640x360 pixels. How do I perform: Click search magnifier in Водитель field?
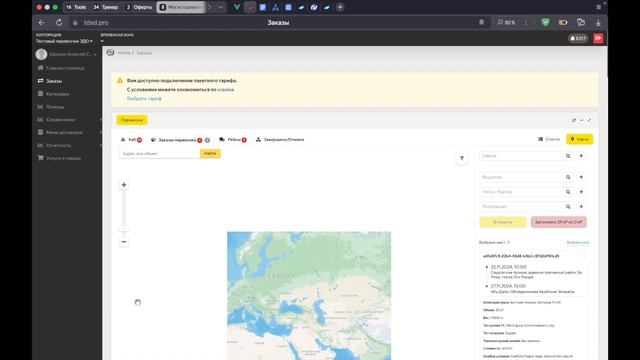[568, 177]
